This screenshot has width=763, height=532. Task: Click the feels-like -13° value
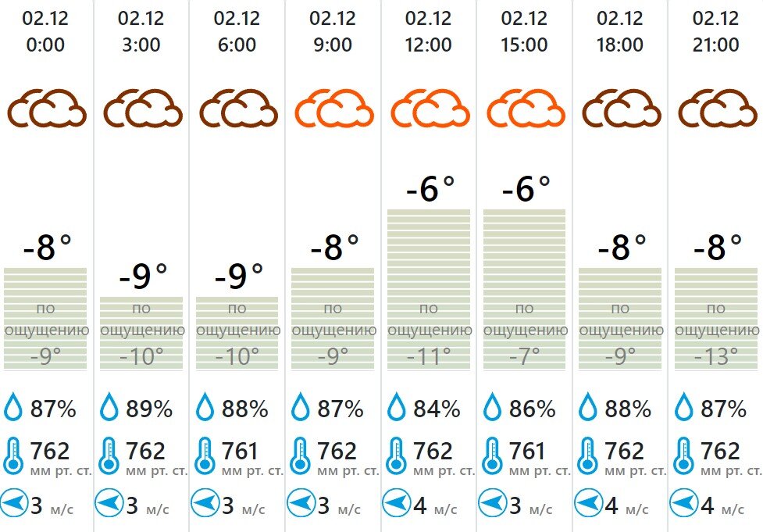pyautogui.click(x=716, y=357)
